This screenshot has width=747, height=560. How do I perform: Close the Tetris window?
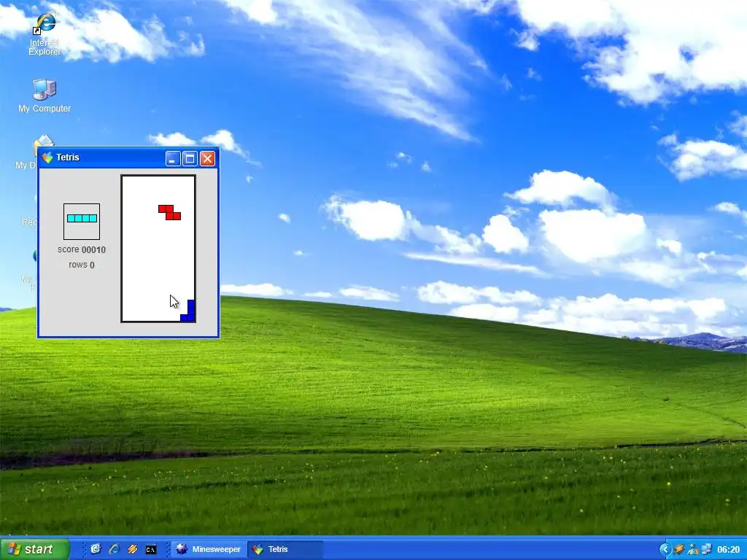click(207, 158)
